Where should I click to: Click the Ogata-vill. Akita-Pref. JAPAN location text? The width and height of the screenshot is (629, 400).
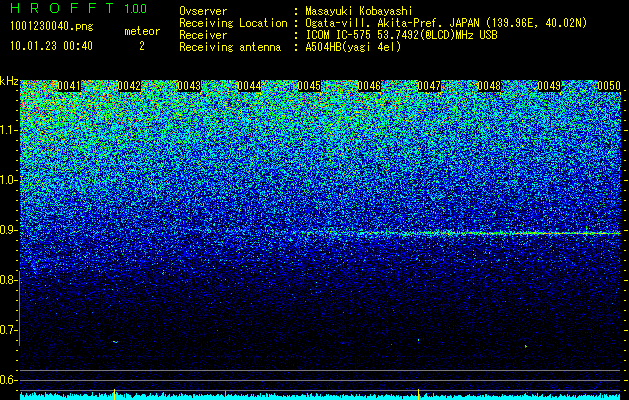tap(446, 23)
